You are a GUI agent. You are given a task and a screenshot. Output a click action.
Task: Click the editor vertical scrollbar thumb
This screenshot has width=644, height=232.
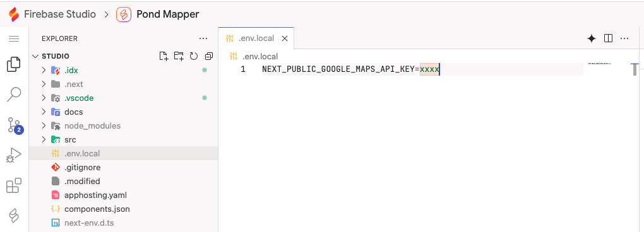[635, 69]
